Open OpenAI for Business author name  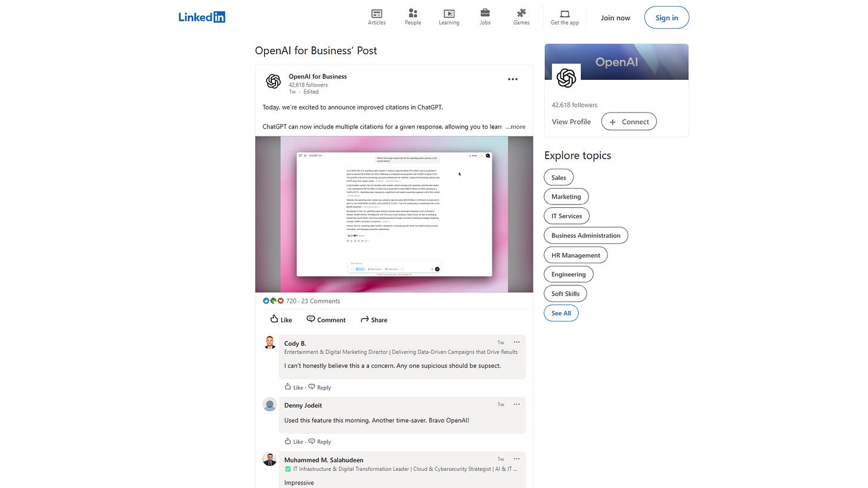tap(317, 76)
